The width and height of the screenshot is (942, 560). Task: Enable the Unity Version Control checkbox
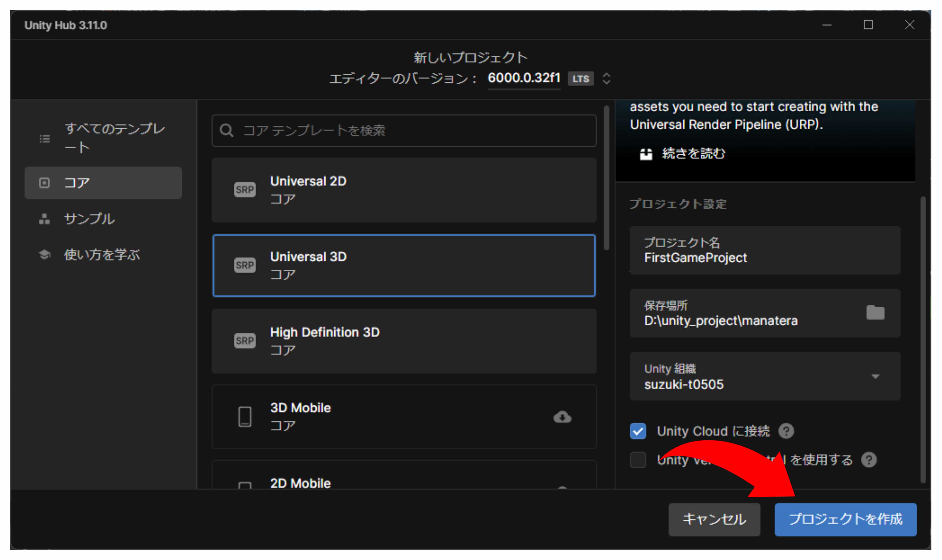638,460
